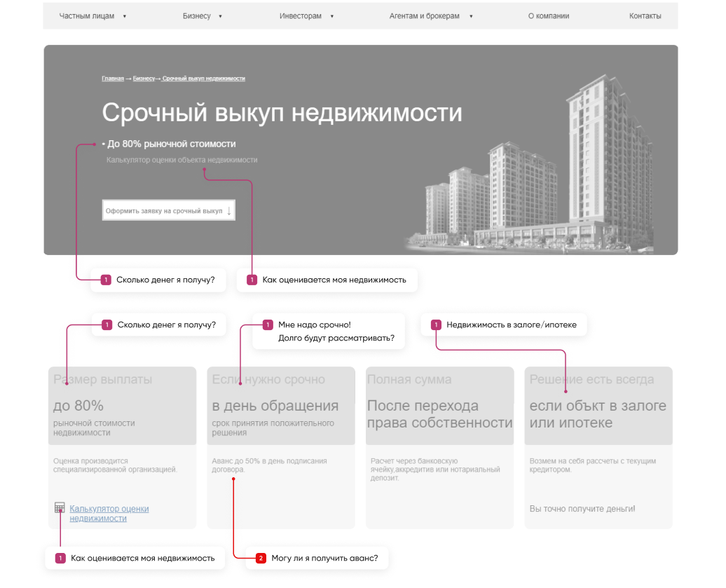Image resolution: width=726 pixels, height=588 pixels.
Task: Click the "Срочный выкуп недвижимости" breadcrumb
Action: [203, 78]
